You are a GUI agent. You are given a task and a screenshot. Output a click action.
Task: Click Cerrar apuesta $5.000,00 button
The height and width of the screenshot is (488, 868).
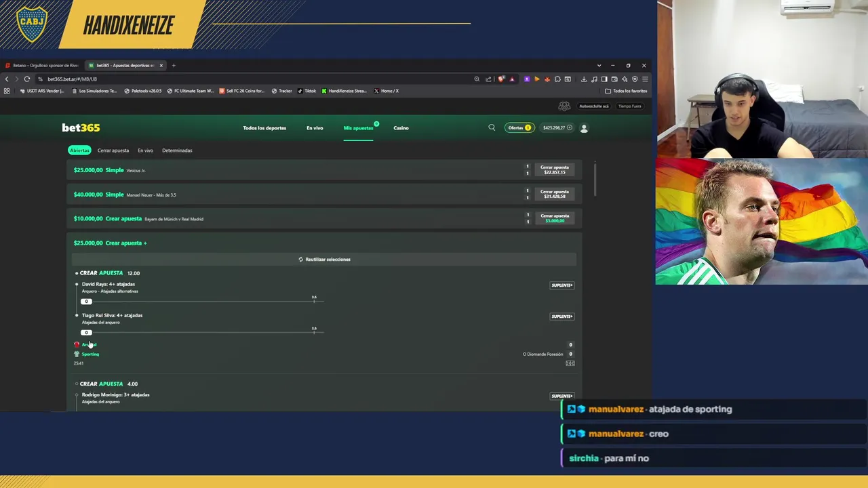pyautogui.click(x=555, y=218)
